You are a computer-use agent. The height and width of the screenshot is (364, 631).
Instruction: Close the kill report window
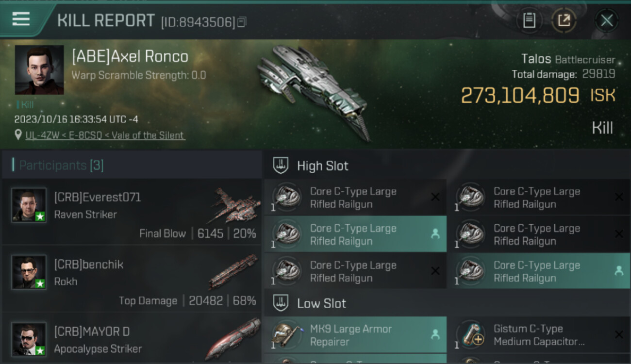point(606,20)
